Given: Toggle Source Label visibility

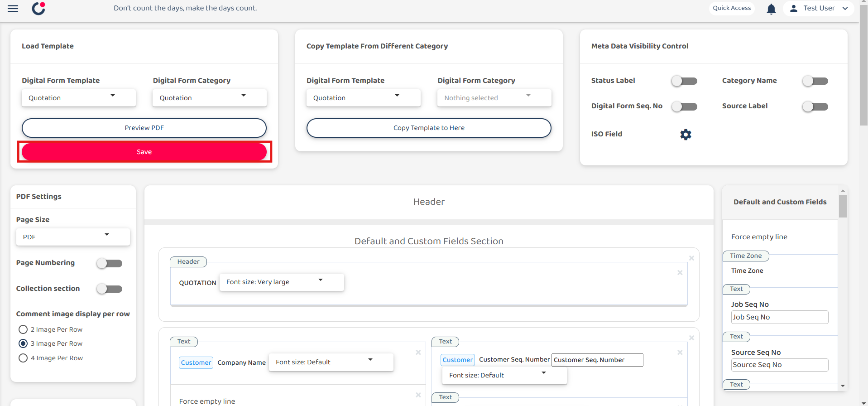Looking at the screenshot, I should (815, 106).
